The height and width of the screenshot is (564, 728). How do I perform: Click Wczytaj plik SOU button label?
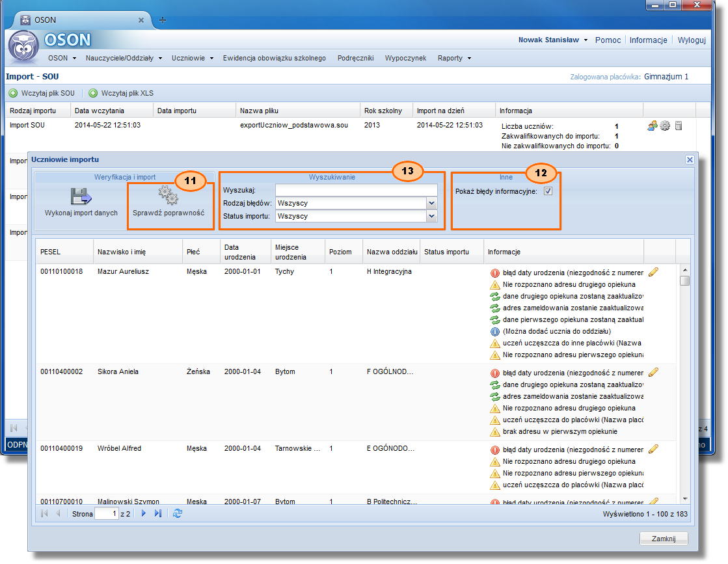tap(48, 93)
